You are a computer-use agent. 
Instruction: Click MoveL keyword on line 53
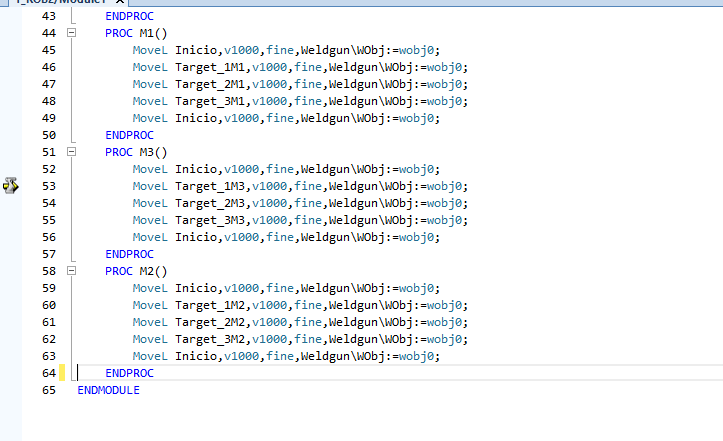pos(150,186)
